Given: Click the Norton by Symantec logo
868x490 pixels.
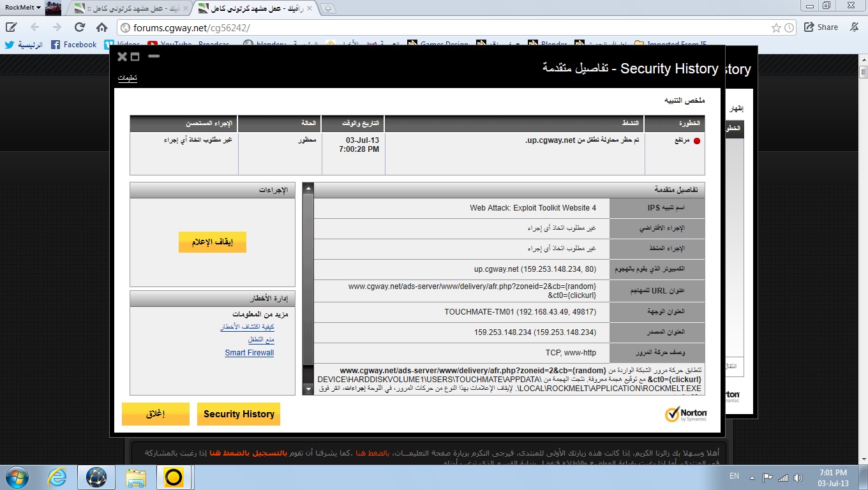Looking at the screenshot, I should (686, 415).
